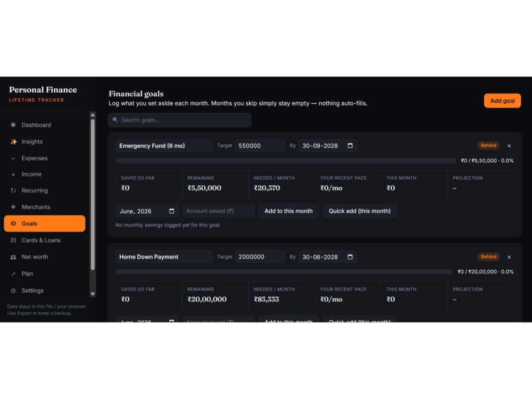The image size is (532, 399).
Task: Select Goals in the sidebar
Action: click(x=45, y=223)
